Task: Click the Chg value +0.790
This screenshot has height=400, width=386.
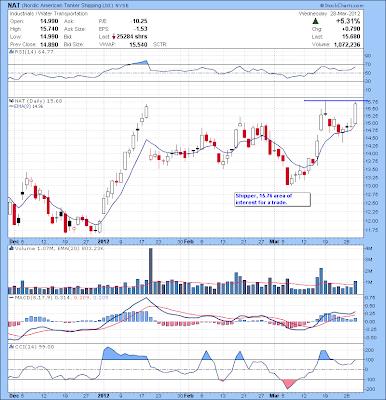Action: pyautogui.click(x=352, y=29)
